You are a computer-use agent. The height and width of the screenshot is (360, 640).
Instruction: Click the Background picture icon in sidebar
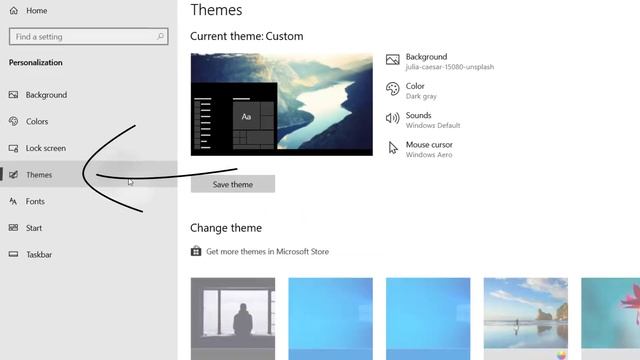(x=13, y=95)
